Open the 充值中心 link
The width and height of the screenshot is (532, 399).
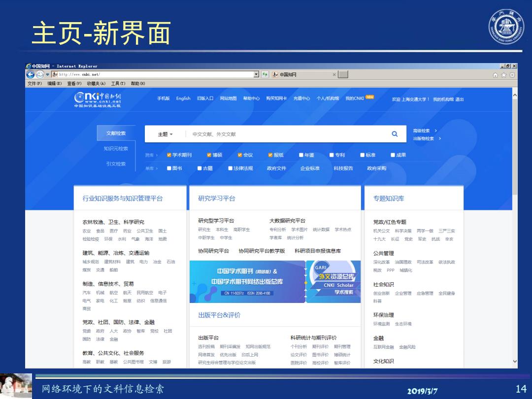click(301, 99)
